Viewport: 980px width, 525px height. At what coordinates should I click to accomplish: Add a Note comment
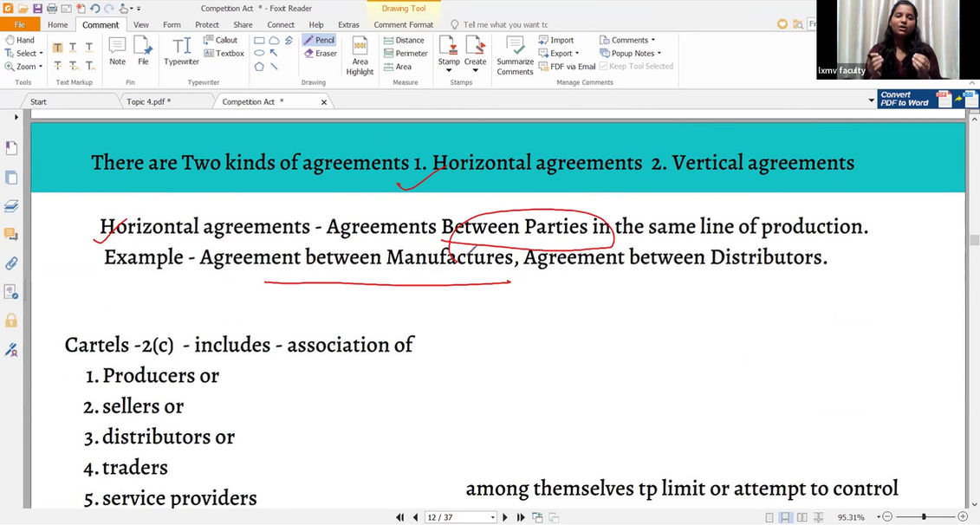[118, 50]
